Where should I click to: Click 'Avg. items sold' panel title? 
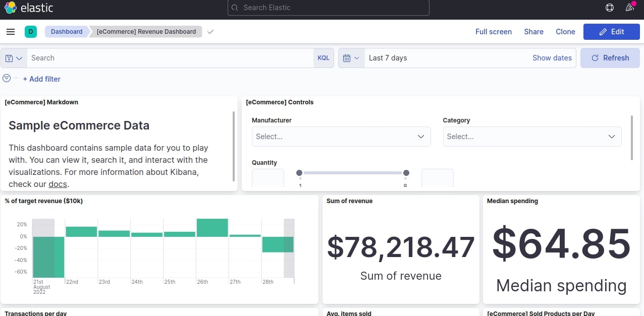(349, 313)
